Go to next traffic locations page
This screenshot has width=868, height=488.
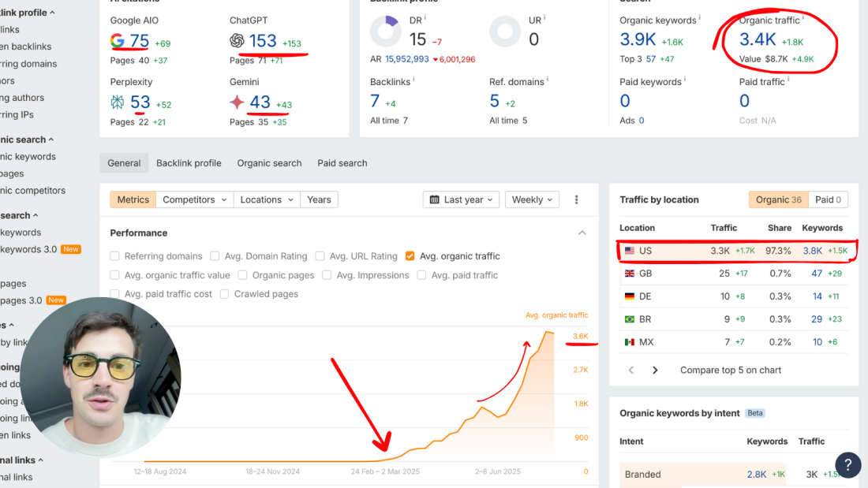pos(655,371)
